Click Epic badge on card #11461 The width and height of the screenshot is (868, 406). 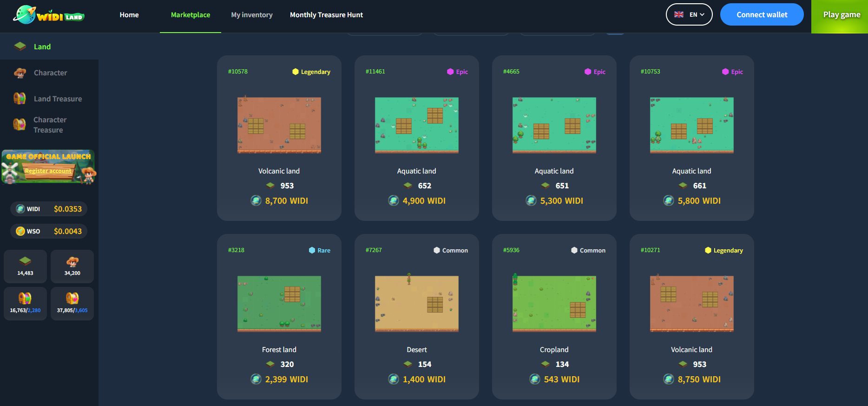click(x=457, y=72)
